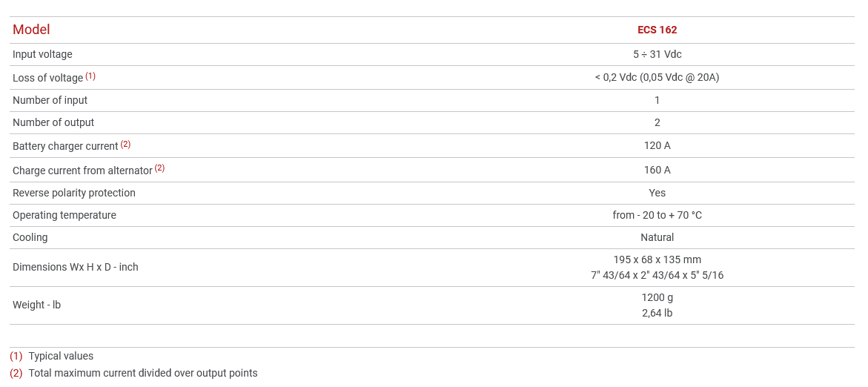Click the "Reverse polarity protection" label
Viewport: 868px width, 387px height.
74,193
